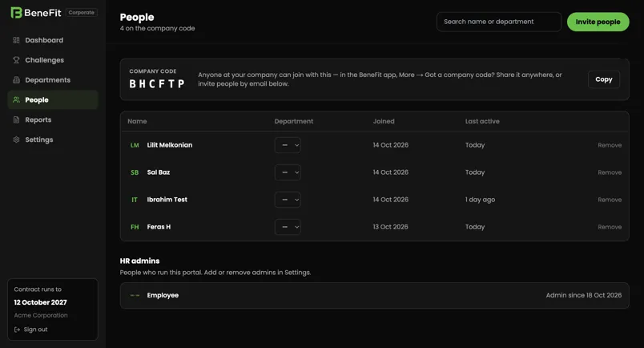This screenshot has height=348, width=644.
Task: Remove Feras H
Action: click(x=610, y=227)
